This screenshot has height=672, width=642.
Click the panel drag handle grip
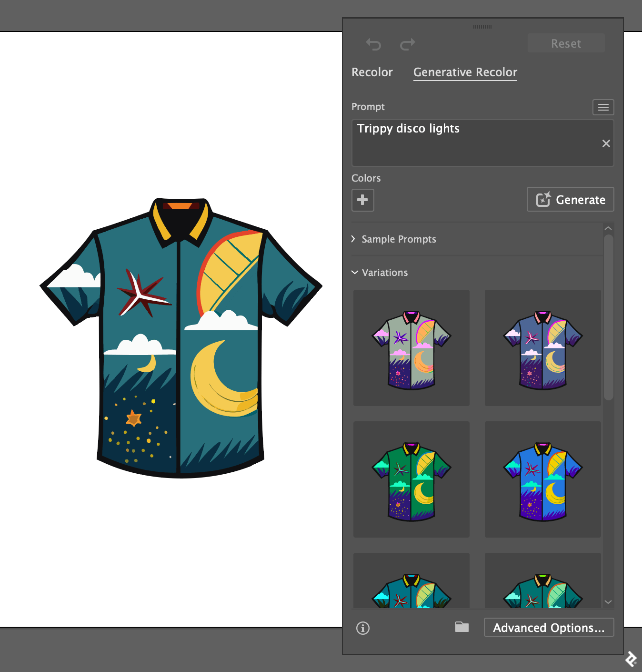click(482, 27)
